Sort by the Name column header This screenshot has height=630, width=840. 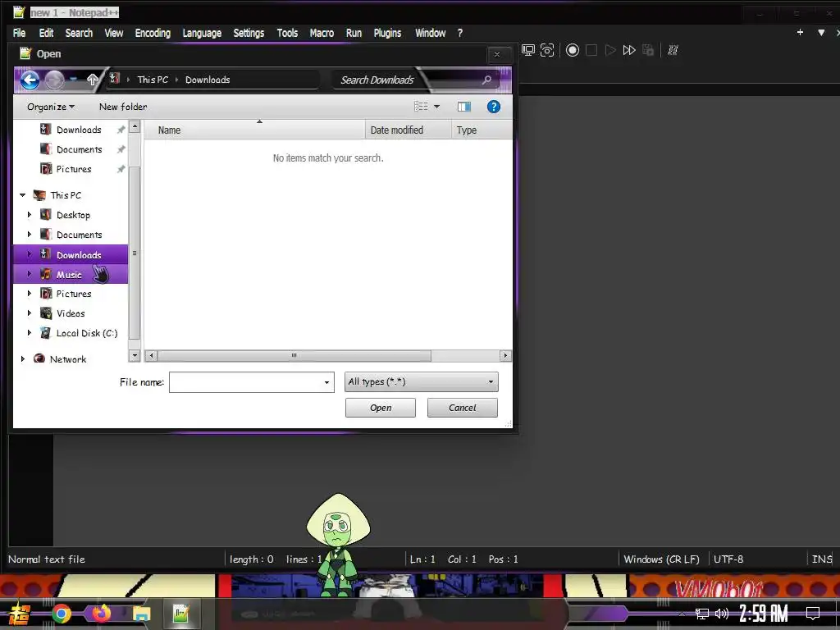click(x=254, y=130)
